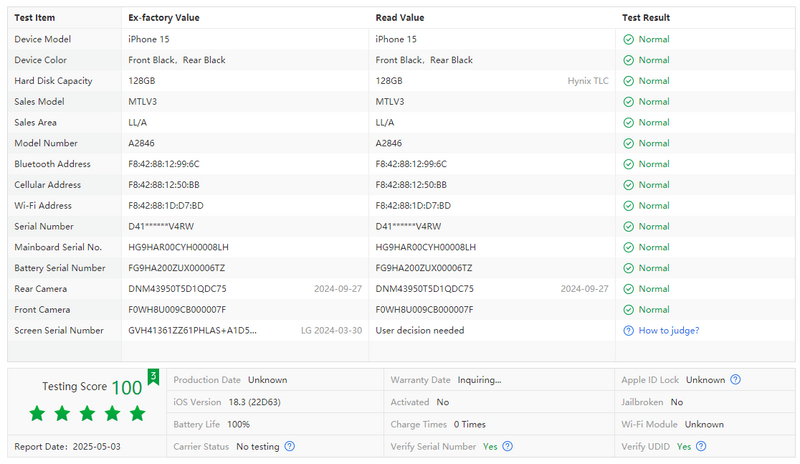Click read Wi-Fi address F8:42:88:1D:D7:BD
Viewport: 800px width, 464px height.
[413, 205]
